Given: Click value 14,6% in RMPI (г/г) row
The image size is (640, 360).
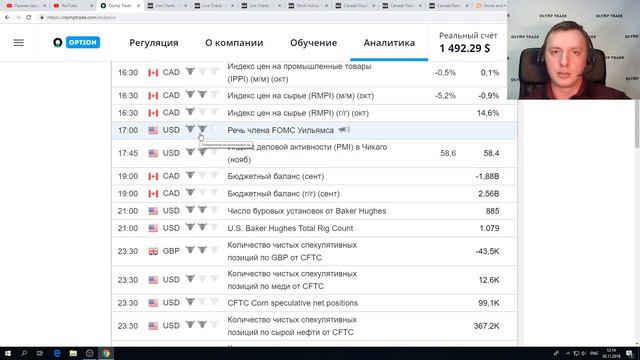Looking at the screenshot, I should point(488,113).
